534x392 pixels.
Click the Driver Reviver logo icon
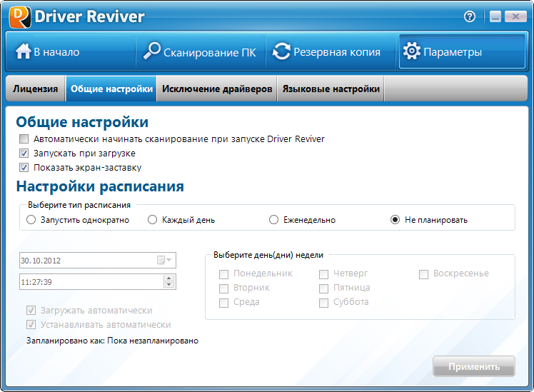coord(20,17)
